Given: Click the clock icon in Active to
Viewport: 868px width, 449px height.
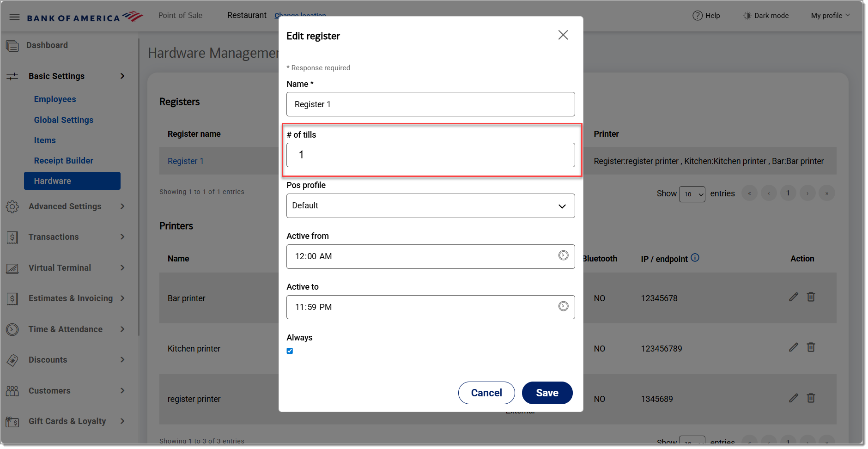Looking at the screenshot, I should (563, 306).
